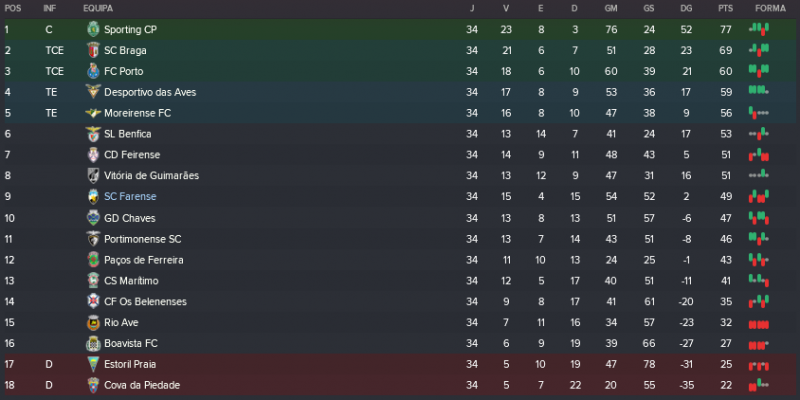The width and height of the screenshot is (800, 400).
Task: Select Moreirense FC team name
Action: tap(137, 113)
